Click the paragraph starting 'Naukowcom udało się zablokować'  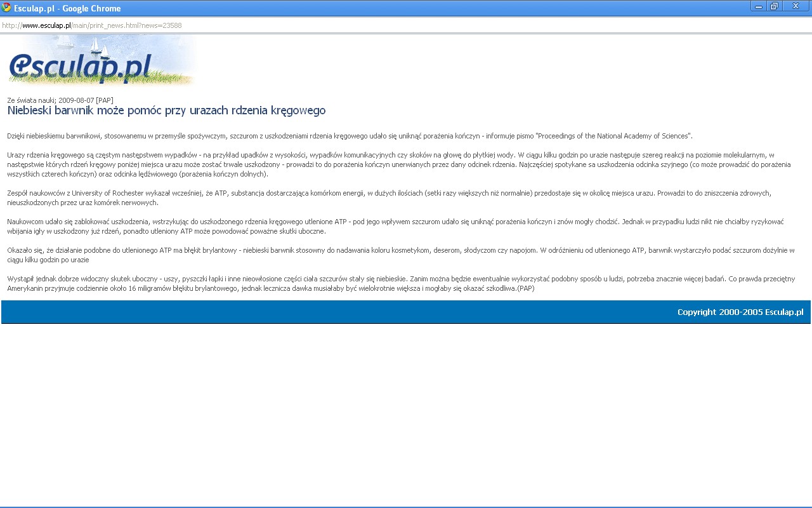[395, 226]
